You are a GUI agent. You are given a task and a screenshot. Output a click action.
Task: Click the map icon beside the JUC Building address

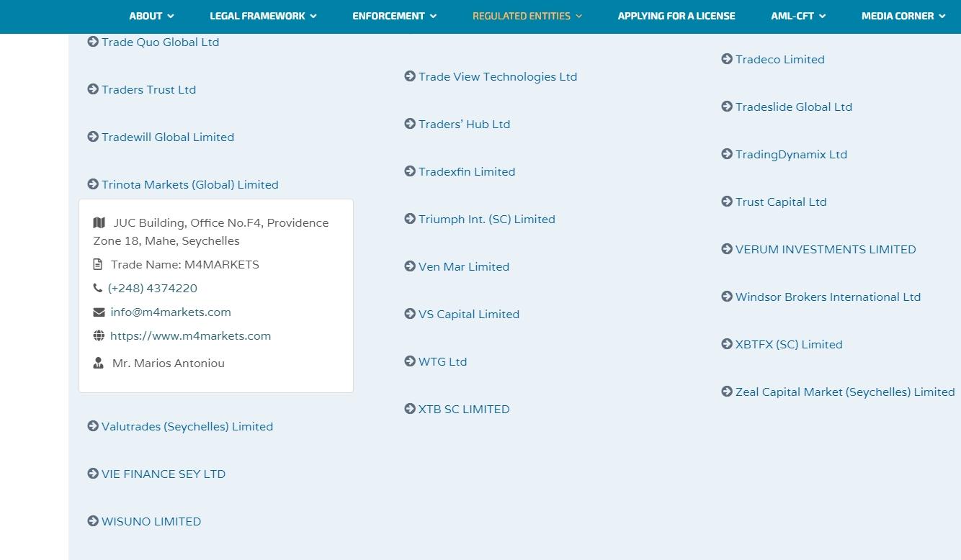click(99, 222)
